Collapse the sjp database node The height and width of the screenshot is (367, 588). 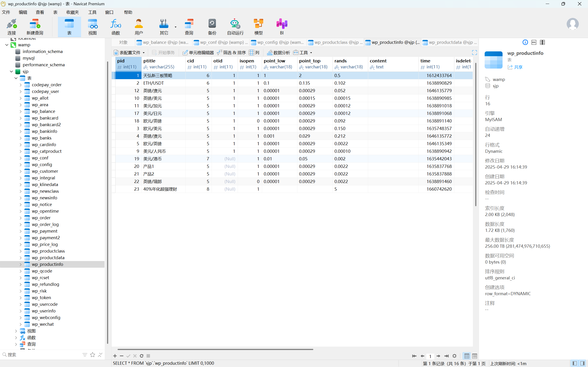11,72
